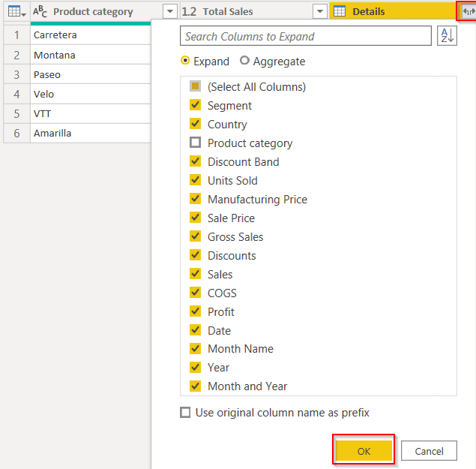Select row number 6 header
The image size is (476, 469).
coord(16,133)
